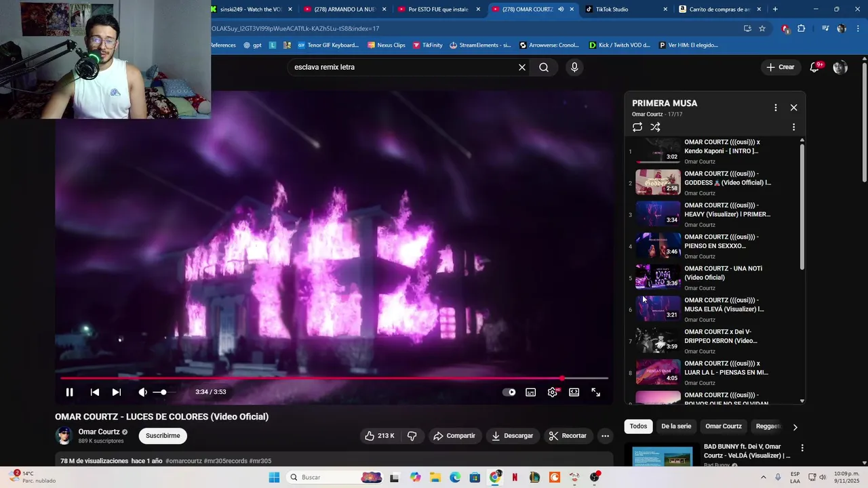
Task: Open the YouTube account avatar menu
Action: click(x=840, y=67)
